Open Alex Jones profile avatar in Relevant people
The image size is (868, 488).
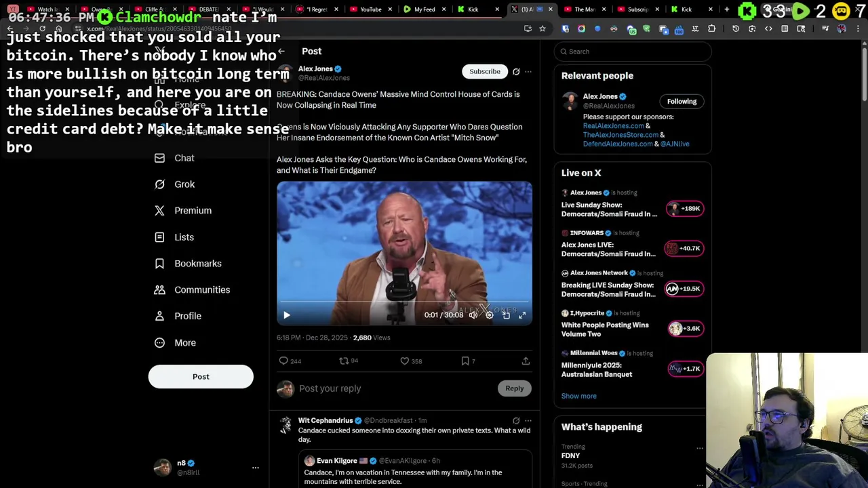pyautogui.click(x=570, y=102)
